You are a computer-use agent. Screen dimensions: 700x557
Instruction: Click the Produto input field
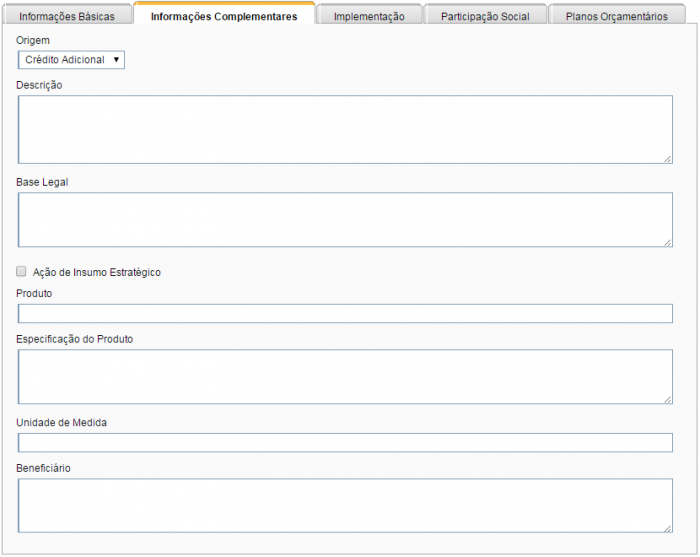[345, 314]
